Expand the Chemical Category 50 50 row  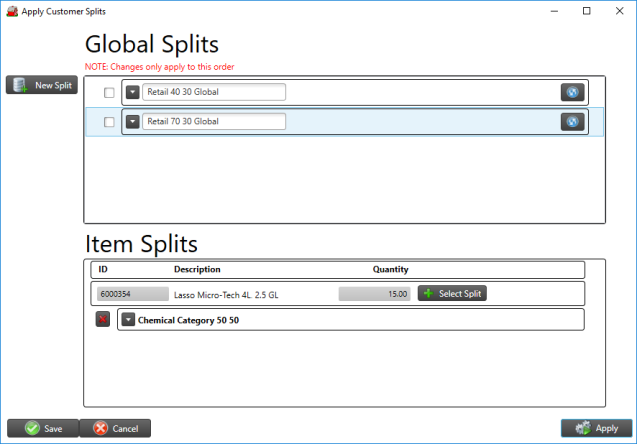pyautogui.click(x=127, y=320)
